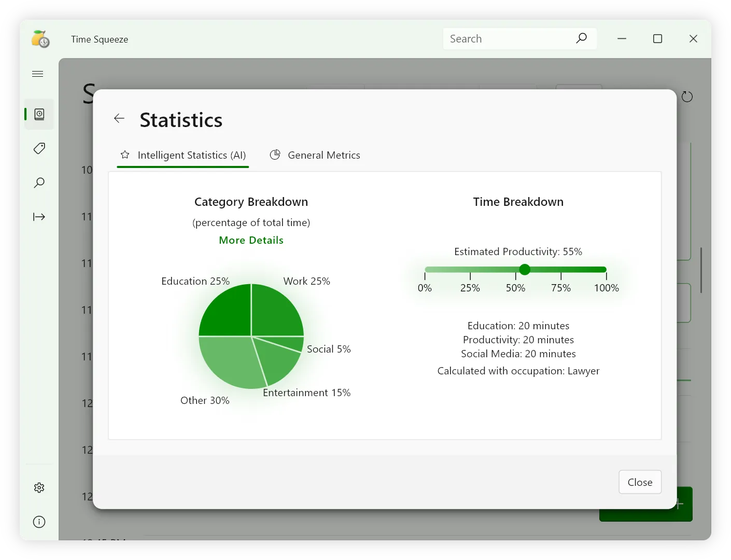Switch to Intelligent Statistics (AI) tab
The image size is (731, 560).
coord(183,156)
